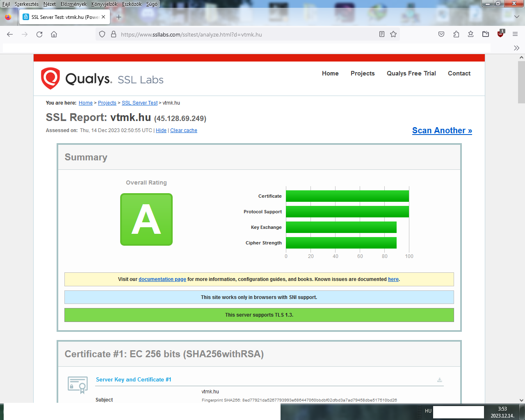
Task: Open Qualys Free Trial link
Action: pyautogui.click(x=411, y=73)
